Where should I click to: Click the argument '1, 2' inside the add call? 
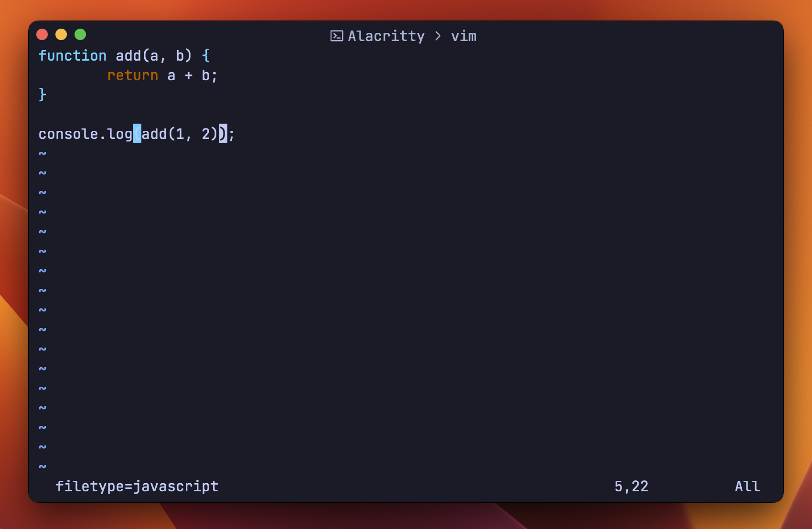[x=192, y=134]
